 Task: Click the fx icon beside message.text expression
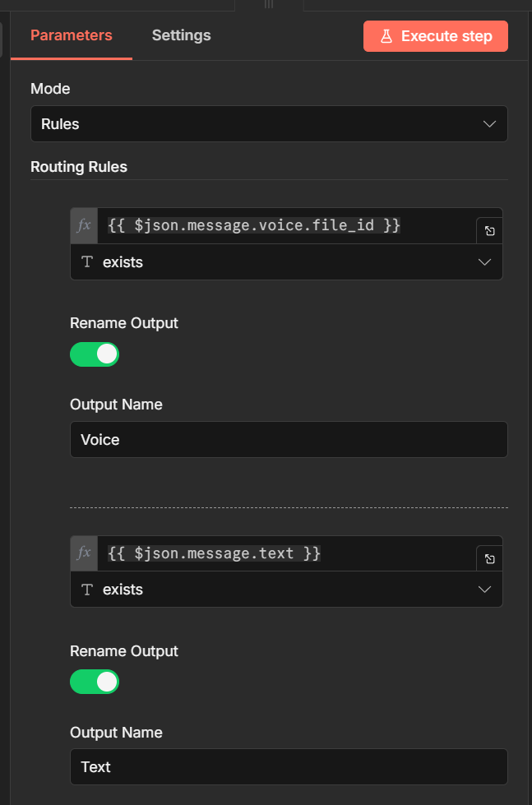tap(84, 553)
